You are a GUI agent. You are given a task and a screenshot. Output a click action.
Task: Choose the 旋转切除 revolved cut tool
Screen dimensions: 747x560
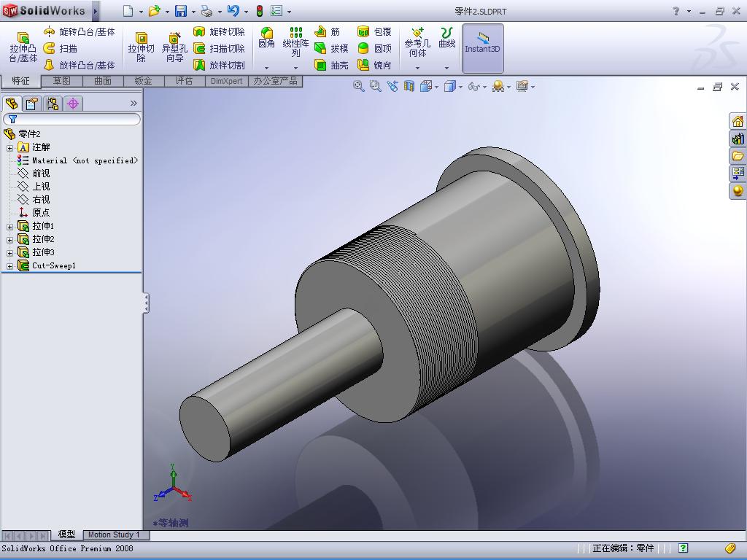pyautogui.click(x=219, y=32)
